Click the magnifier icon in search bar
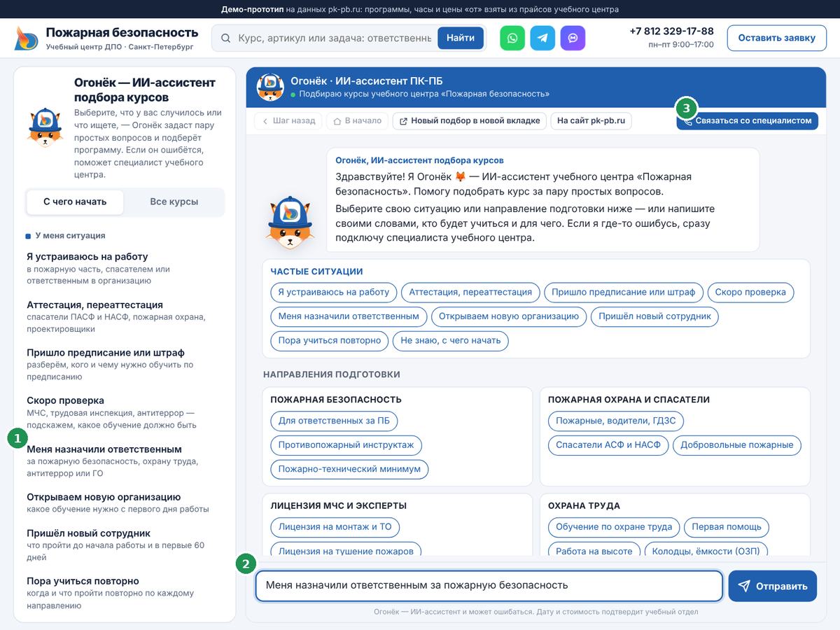840x630 pixels. 226,38
